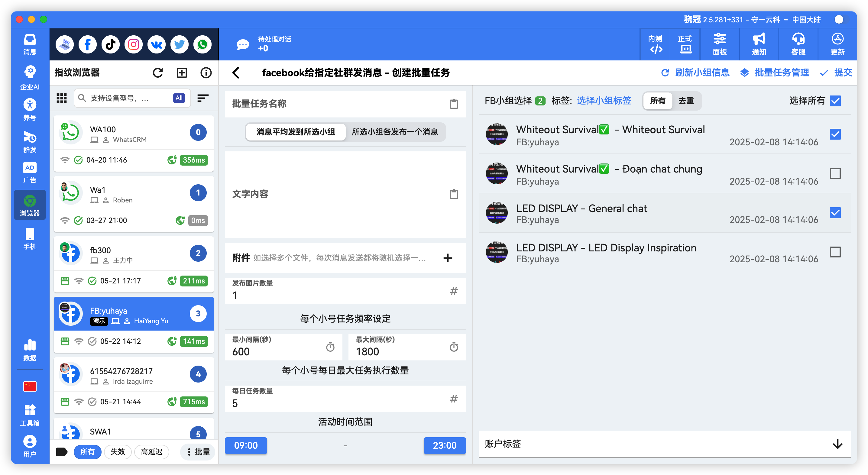This screenshot has height=475, width=868.
Task: Uncheck the Whiteout Survival group
Action: [835, 134]
